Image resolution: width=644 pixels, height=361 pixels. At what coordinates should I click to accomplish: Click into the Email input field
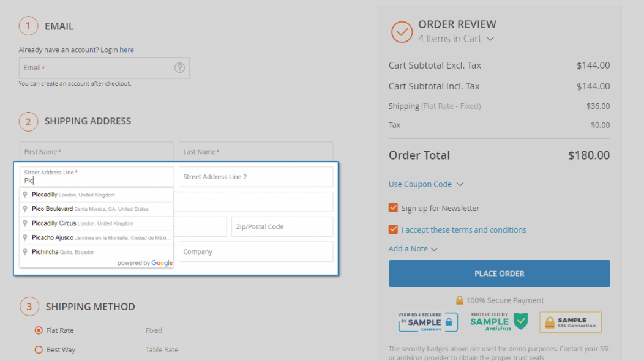(x=104, y=68)
